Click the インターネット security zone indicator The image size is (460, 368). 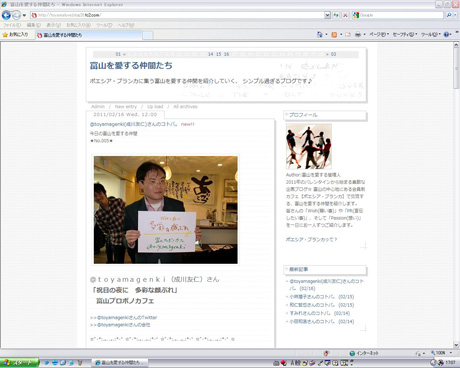[x=364, y=353]
